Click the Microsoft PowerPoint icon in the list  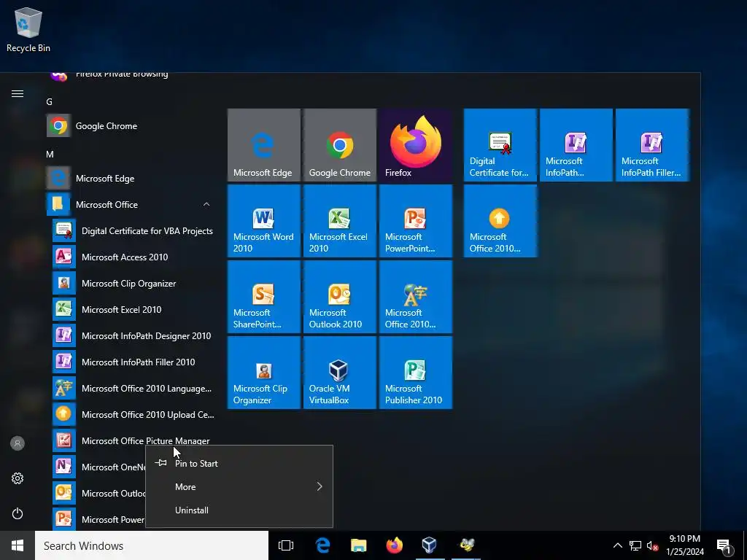pos(64,519)
